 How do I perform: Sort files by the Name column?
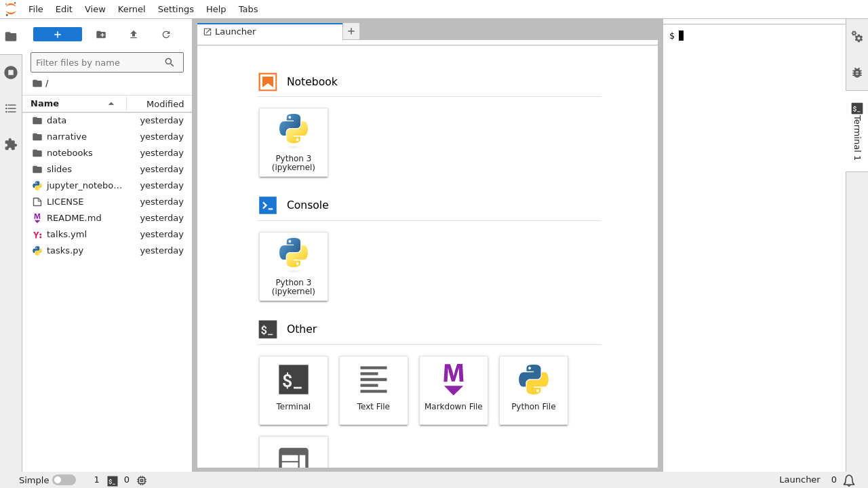coord(74,104)
